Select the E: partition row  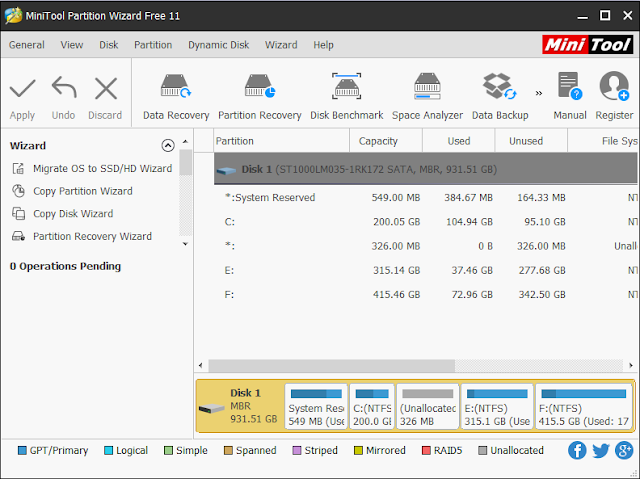[x=426, y=270]
